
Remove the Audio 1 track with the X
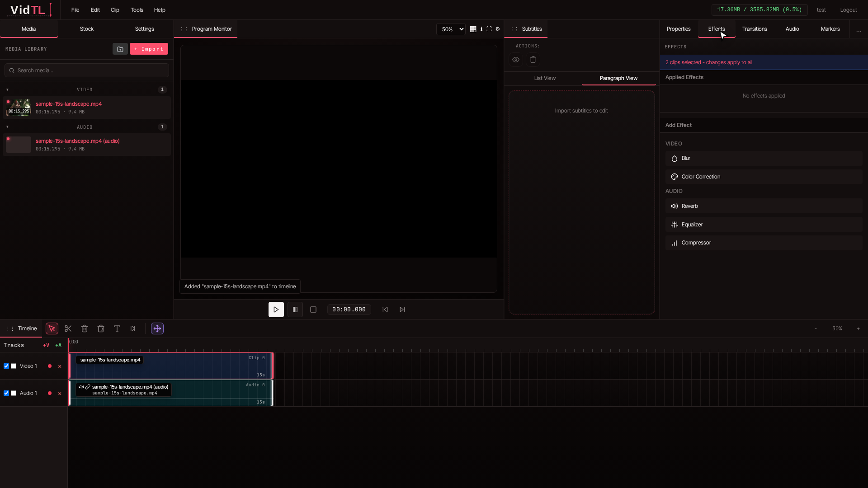60,394
